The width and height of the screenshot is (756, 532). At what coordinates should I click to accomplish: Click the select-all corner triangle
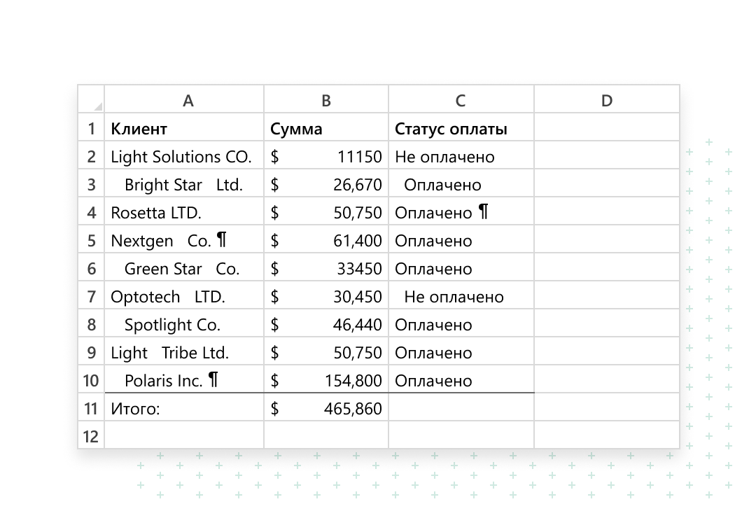click(96, 105)
